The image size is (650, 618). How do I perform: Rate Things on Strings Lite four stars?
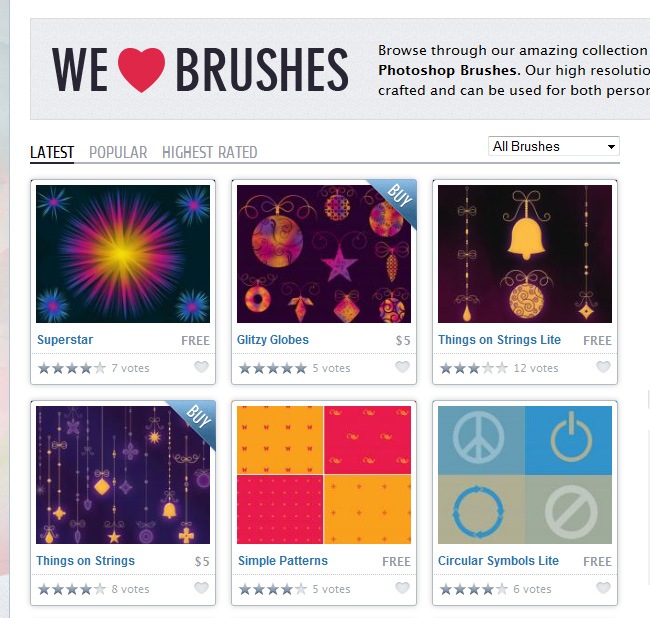coord(488,368)
